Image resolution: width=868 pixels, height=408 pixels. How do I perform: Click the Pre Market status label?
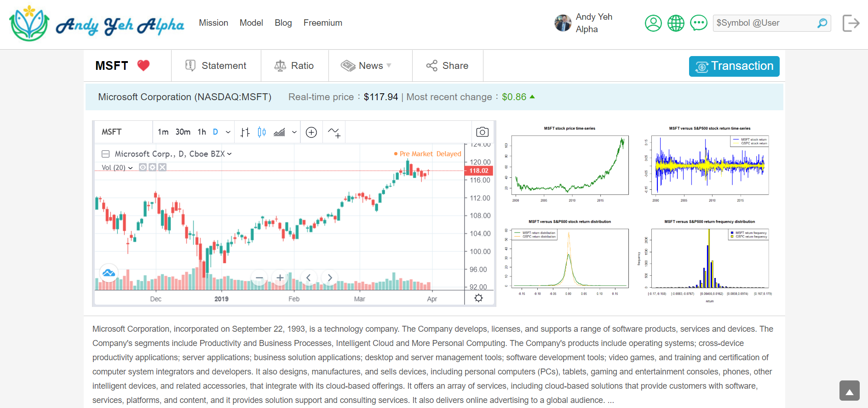click(x=416, y=154)
